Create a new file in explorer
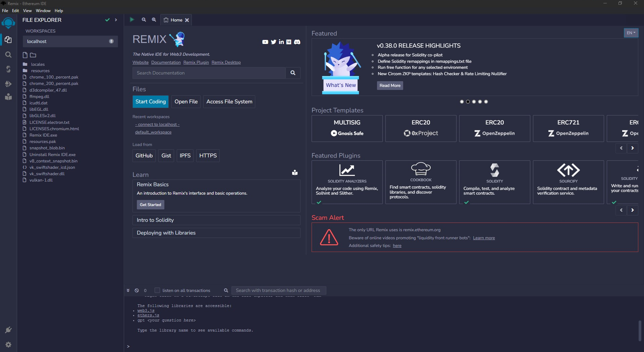The image size is (644, 352). (25, 55)
